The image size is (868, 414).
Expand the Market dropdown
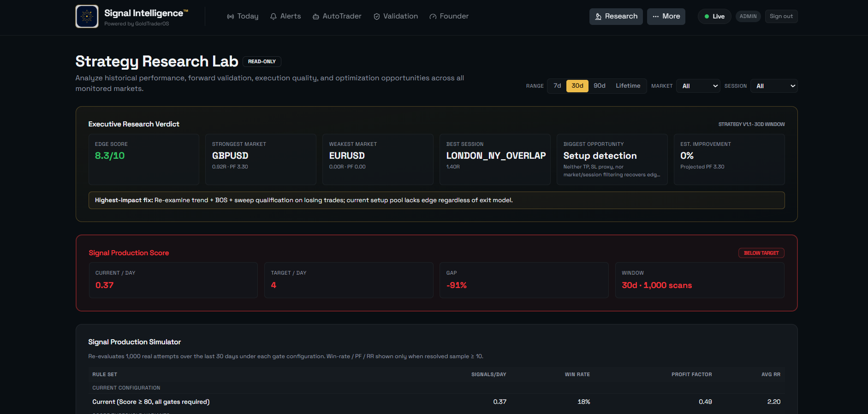(698, 86)
